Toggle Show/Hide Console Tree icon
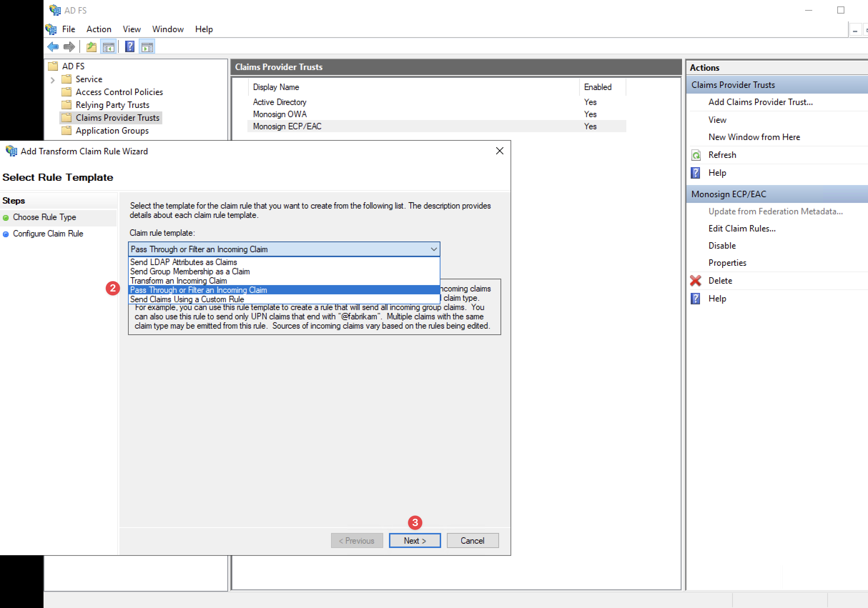Screen dimensions: 868x608 pos(109,47)
